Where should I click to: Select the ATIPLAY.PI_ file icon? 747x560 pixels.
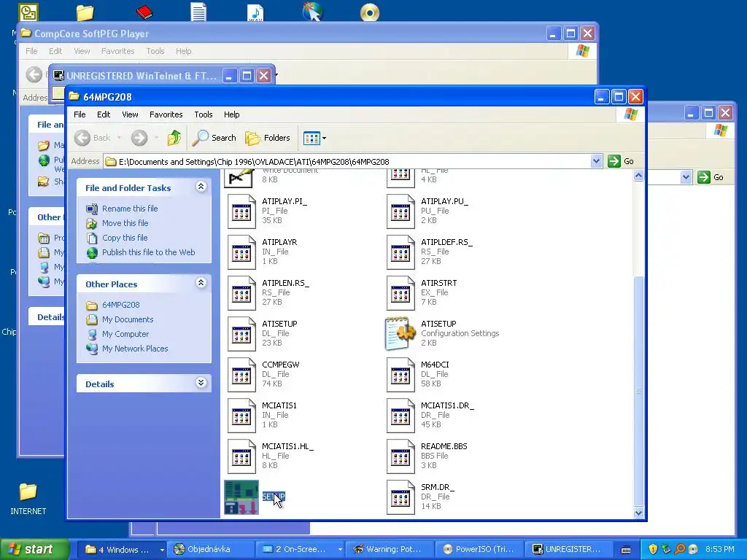[241, 211]
